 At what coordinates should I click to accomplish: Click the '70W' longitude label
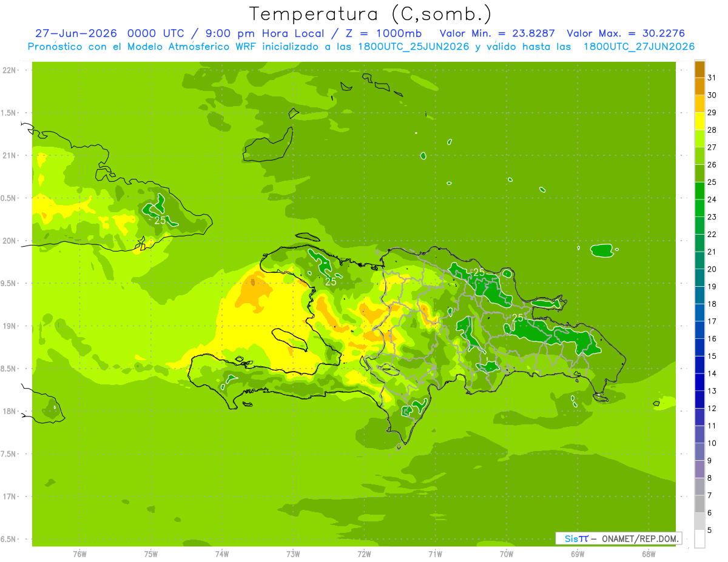pyautogui.click(x=507, y=554)
